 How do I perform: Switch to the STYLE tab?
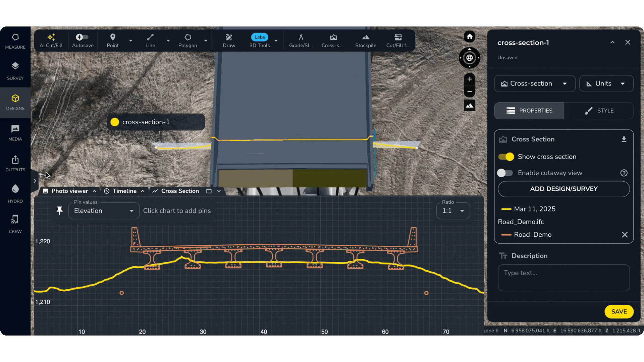[x=599, y=111]
